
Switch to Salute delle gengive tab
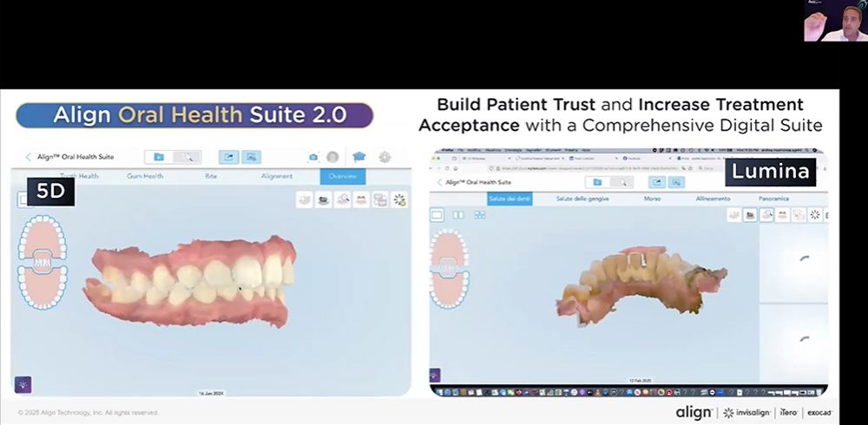(x=583, y=199)
